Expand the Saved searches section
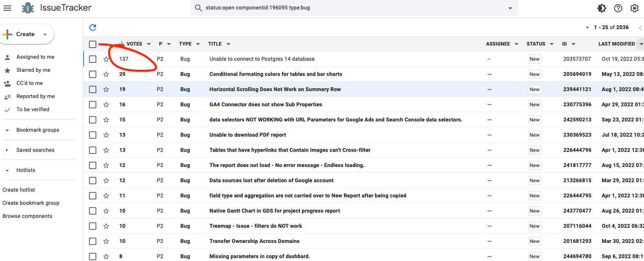Viewport: 644px width, 261px height. pyautogui.click(x=7, y=150)
